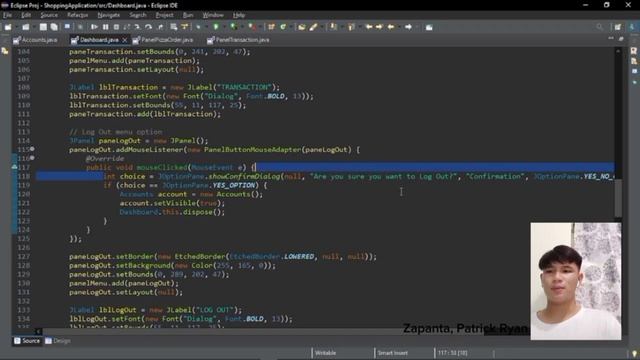Toggle Use Step Filters icon
The width and height of the screenshot is (640, 360).
184,27
